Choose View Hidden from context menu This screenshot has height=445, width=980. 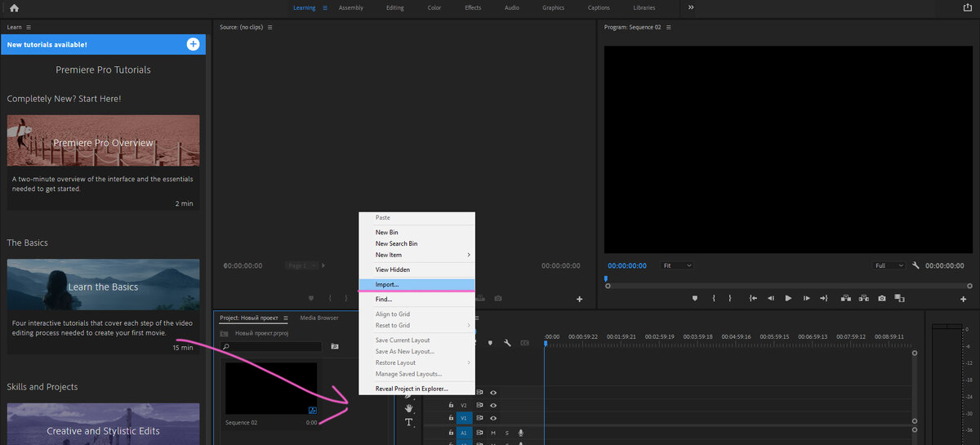(x=416, y=269)
